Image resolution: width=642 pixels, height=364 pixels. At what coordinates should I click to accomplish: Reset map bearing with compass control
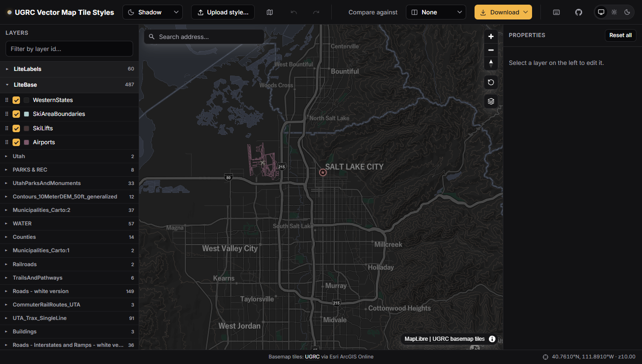click(491, 64)
